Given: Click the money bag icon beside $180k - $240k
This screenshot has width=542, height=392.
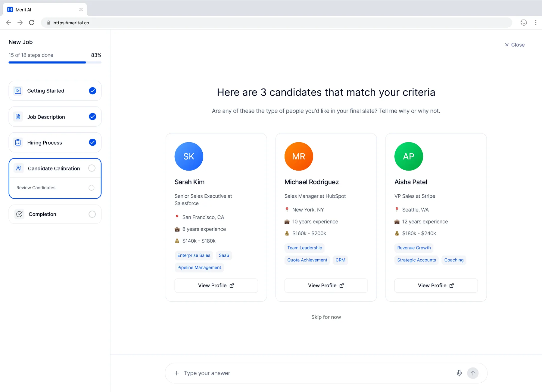Looking at the screenshot, I should click(397, 233).
